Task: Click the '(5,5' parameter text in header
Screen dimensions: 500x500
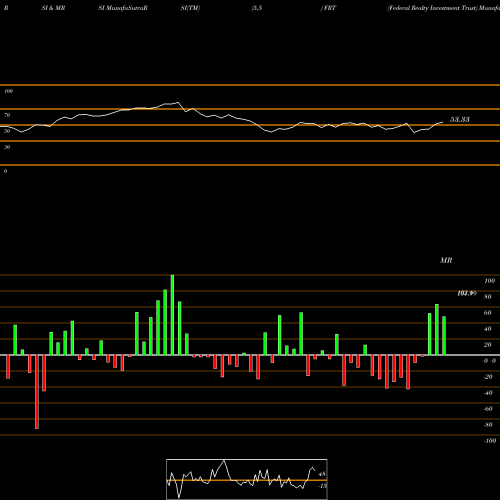Action: tap(257, 8)
